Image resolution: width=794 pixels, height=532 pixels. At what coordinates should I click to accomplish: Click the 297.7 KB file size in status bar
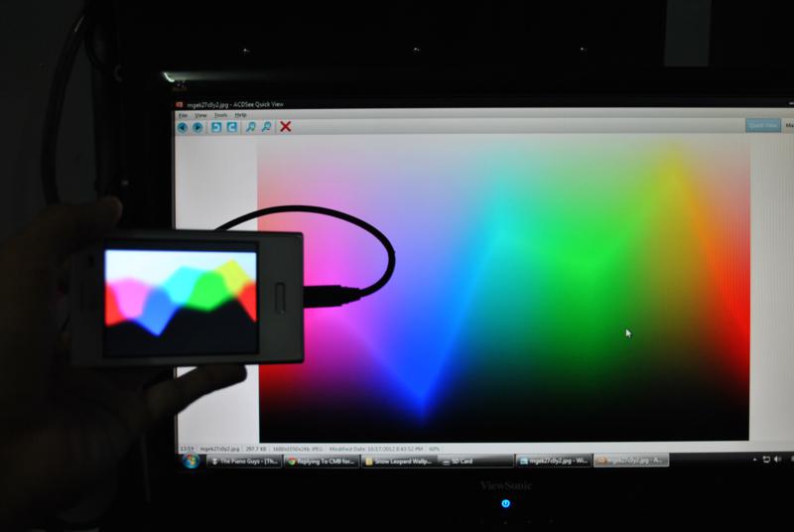256,449
